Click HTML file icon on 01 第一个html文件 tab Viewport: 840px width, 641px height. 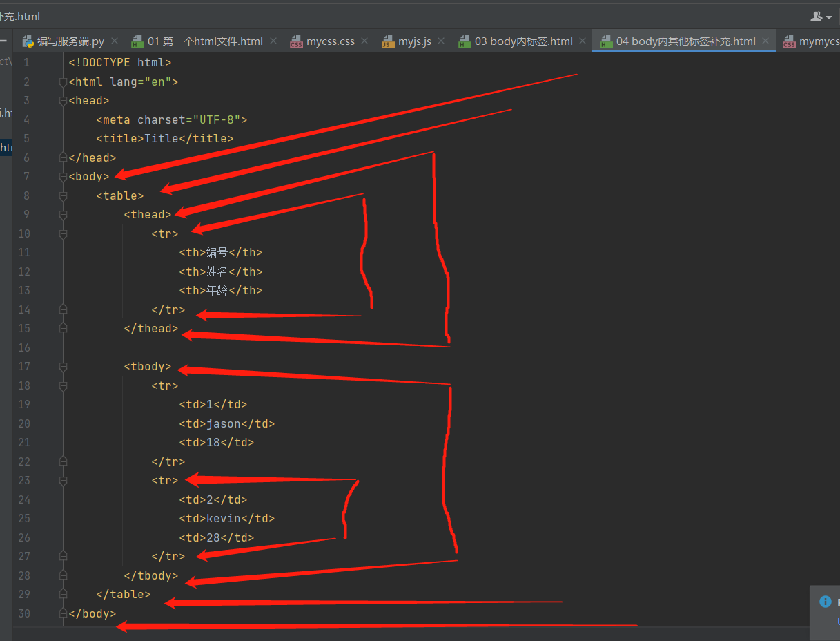[137, 41]
